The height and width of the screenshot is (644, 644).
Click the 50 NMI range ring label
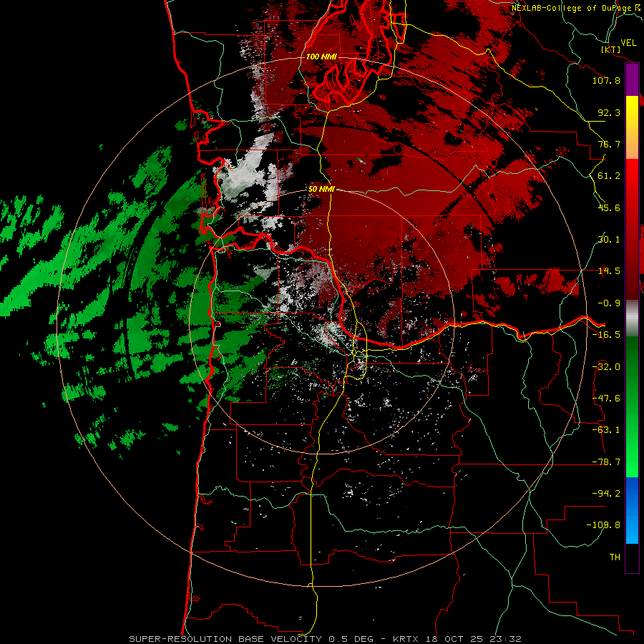coord(321,189)
